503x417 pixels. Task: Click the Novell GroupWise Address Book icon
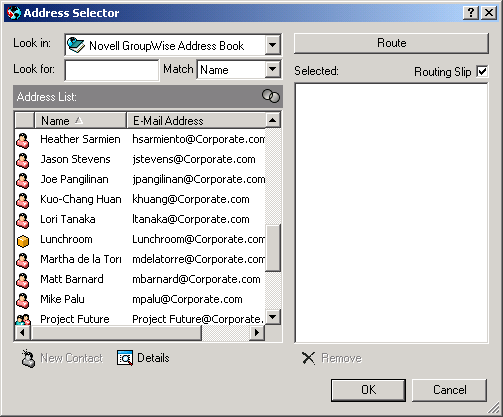(x=76, y=45)
